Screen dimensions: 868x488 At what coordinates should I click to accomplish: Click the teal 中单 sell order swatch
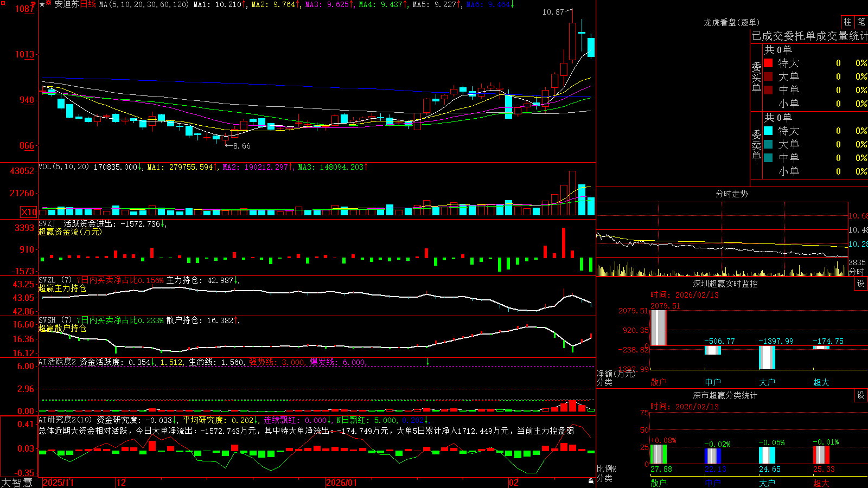(768, 158)
